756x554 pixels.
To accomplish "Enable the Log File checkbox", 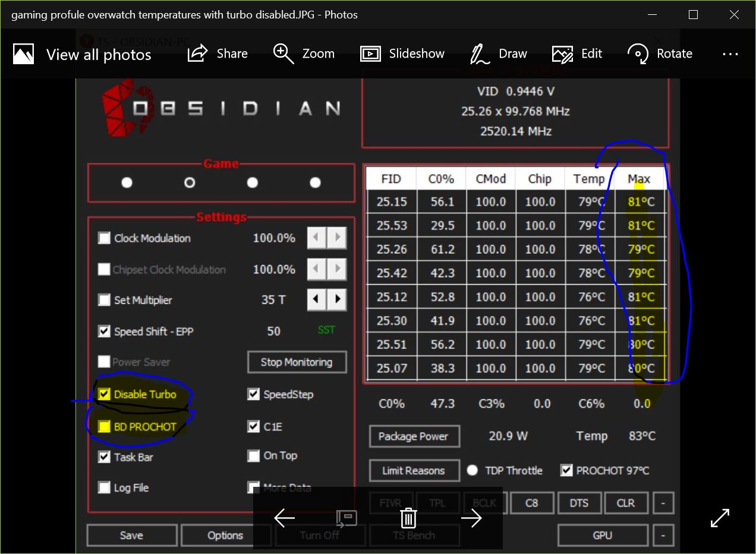I will click(104, 488).
